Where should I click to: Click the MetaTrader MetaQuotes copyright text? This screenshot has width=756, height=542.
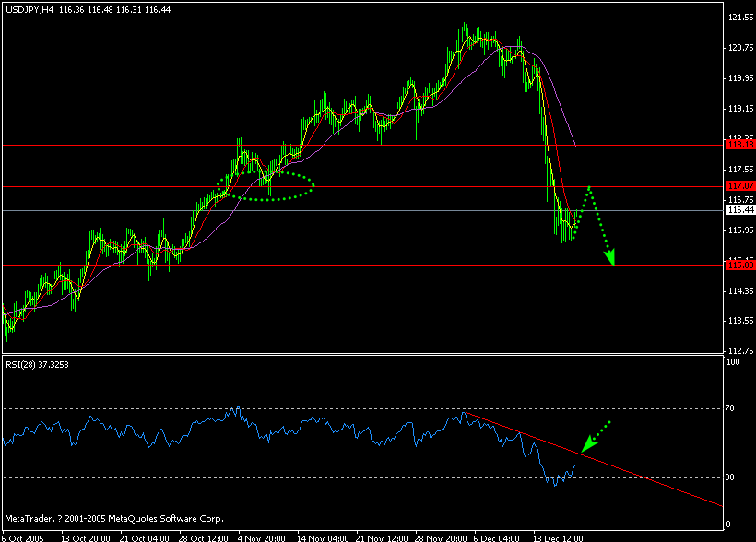coord(114,519)
